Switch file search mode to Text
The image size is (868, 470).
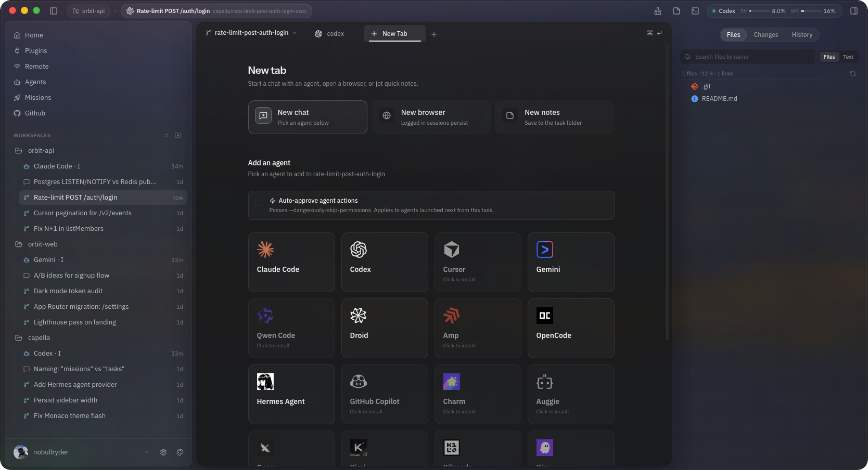848,57
